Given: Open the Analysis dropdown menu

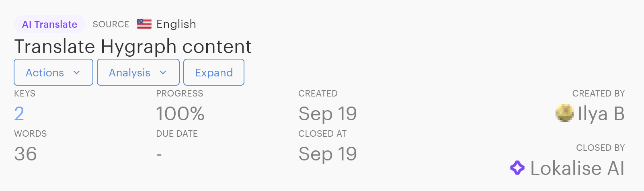Looking at the screenshot, I should click(x=138, y=72).
